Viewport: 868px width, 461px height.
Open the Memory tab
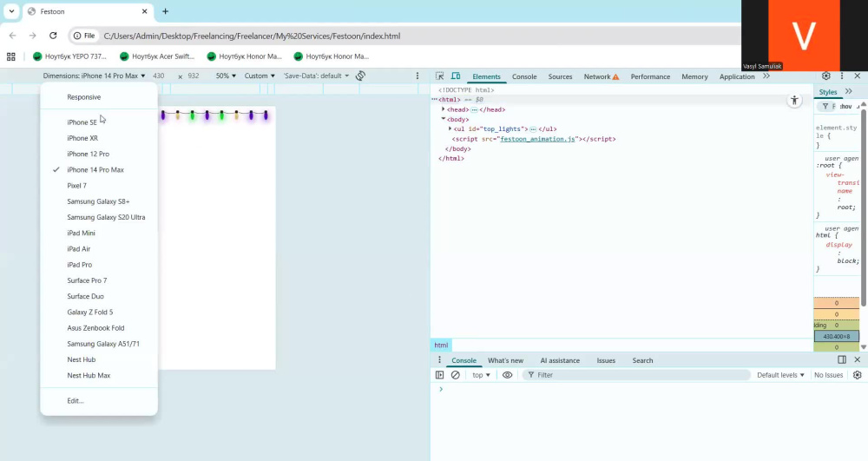694,77
